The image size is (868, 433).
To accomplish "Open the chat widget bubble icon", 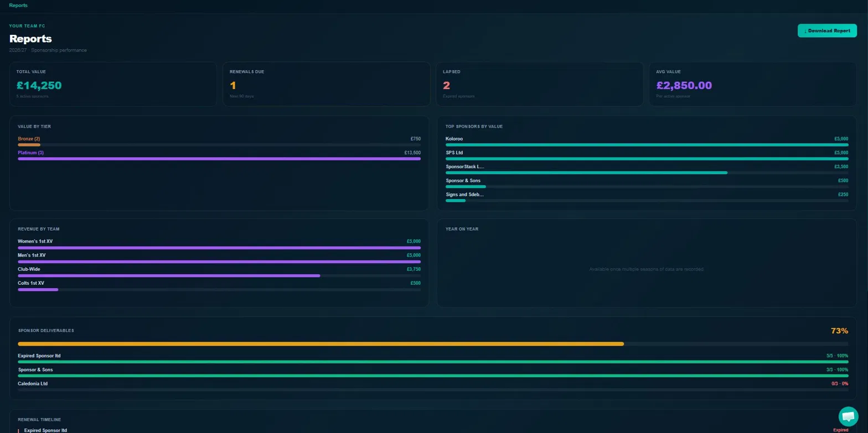I will point(848,416).
